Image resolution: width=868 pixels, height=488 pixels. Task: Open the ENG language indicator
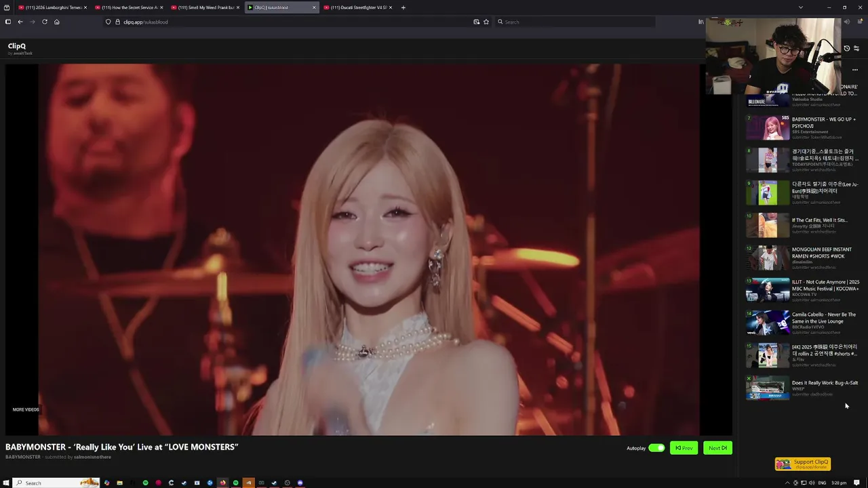[x=822, y=483]
